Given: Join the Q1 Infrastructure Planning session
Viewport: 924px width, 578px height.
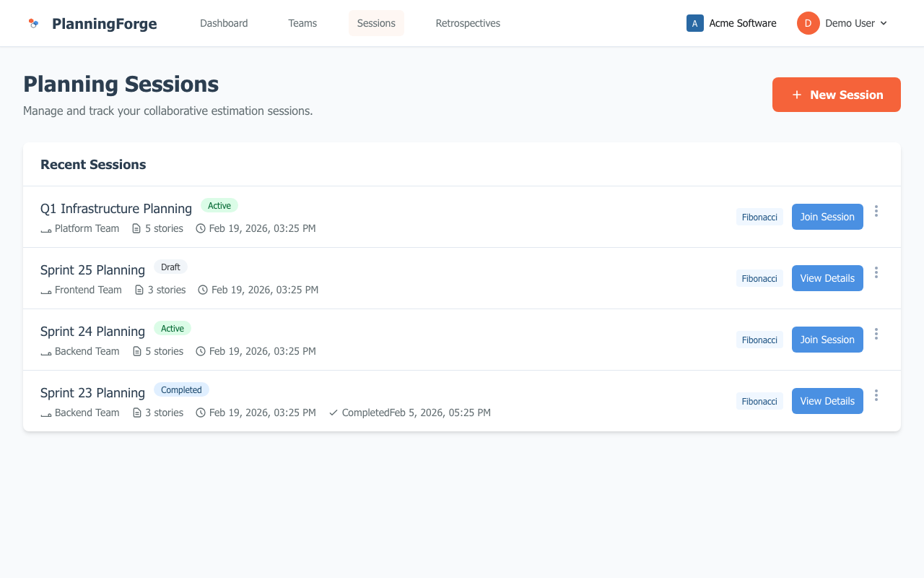Looking at the screenshot, I should [x=827, y=216].
